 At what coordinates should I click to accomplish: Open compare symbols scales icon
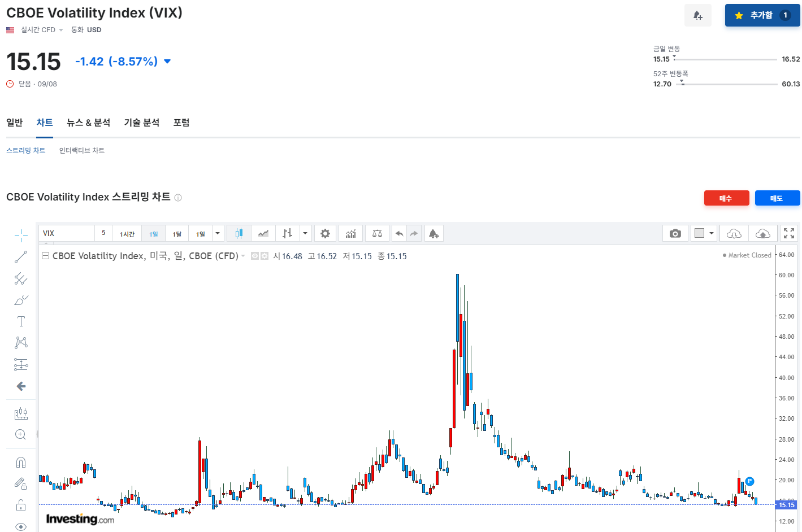tap(377, 233)
